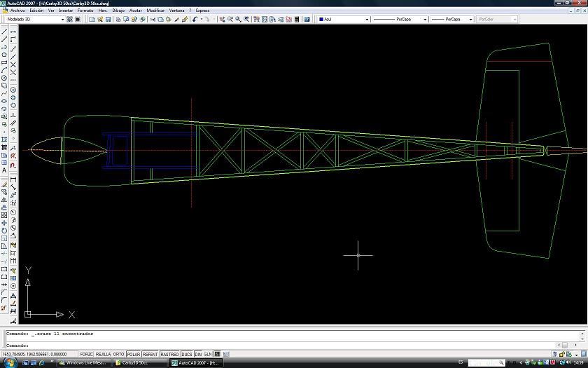Open the Azul color dropdown
The image size is (588, 368).
pyautogui.click(x=367, y=20)
